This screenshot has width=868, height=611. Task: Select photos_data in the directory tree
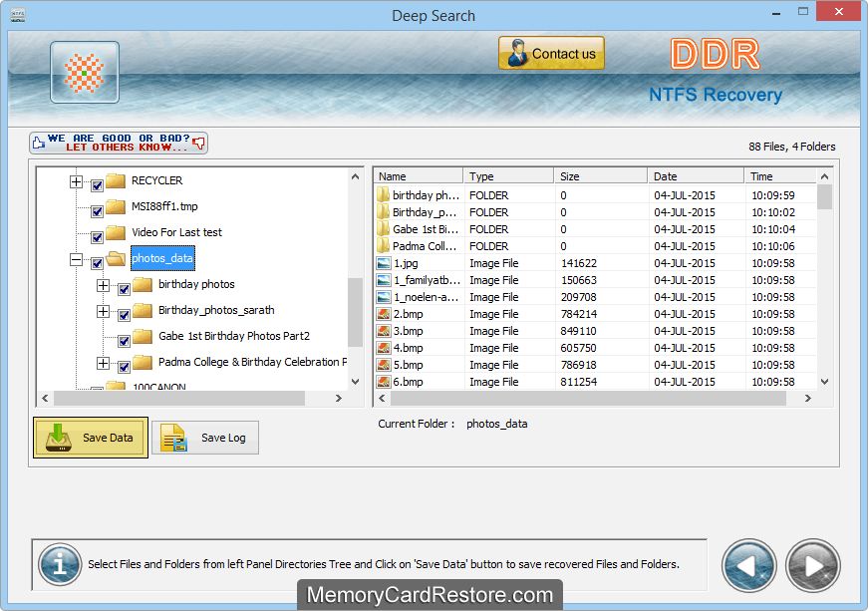coord(162,258)
